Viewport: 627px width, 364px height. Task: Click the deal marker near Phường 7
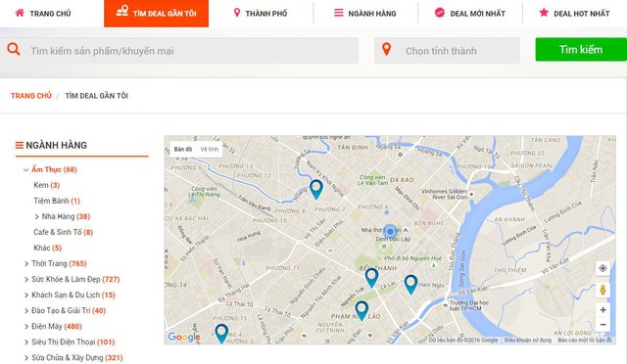point(316,190)
